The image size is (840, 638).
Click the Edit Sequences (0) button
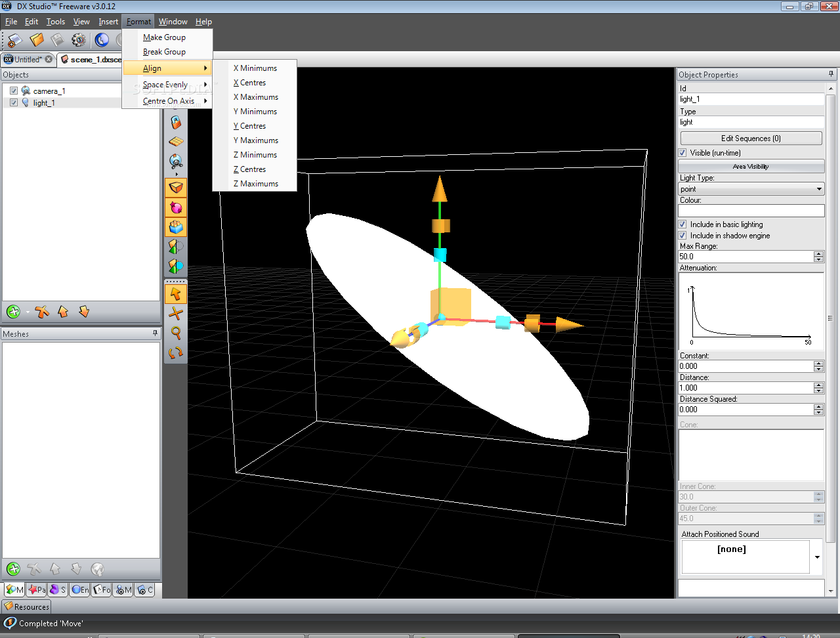751,138
